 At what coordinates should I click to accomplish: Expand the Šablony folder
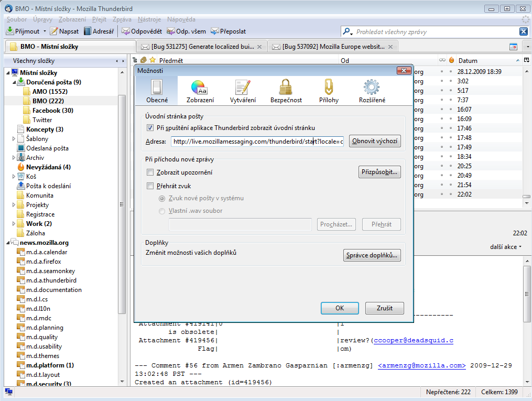pyautogui.click(x=14, y=139)
